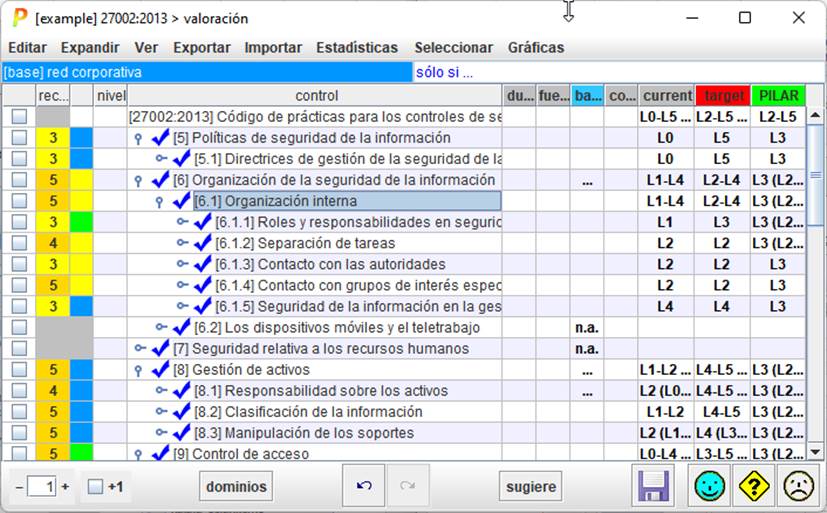Image resolution: width=827 pixels, height=513 pixels.
Task: Click checkmark icon of [8.1] Responsabilidad row
Action: pyautogui.click(x=181, y=391)
